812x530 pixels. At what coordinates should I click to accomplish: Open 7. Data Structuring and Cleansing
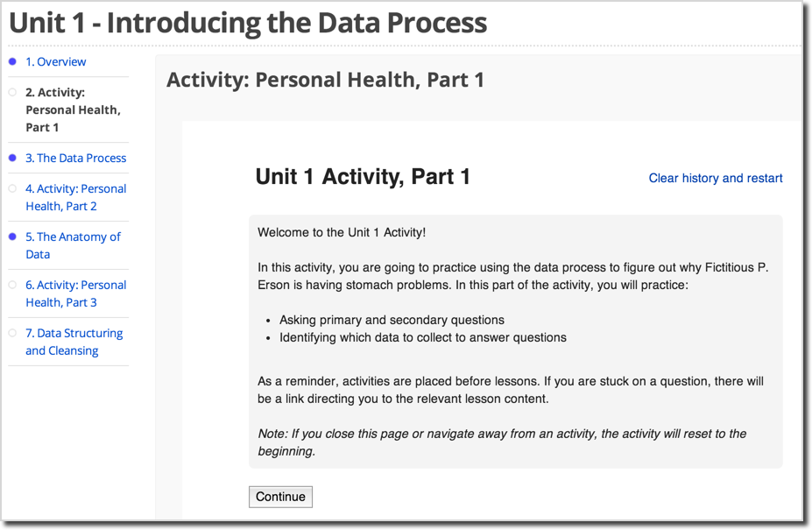click(74, 342)
